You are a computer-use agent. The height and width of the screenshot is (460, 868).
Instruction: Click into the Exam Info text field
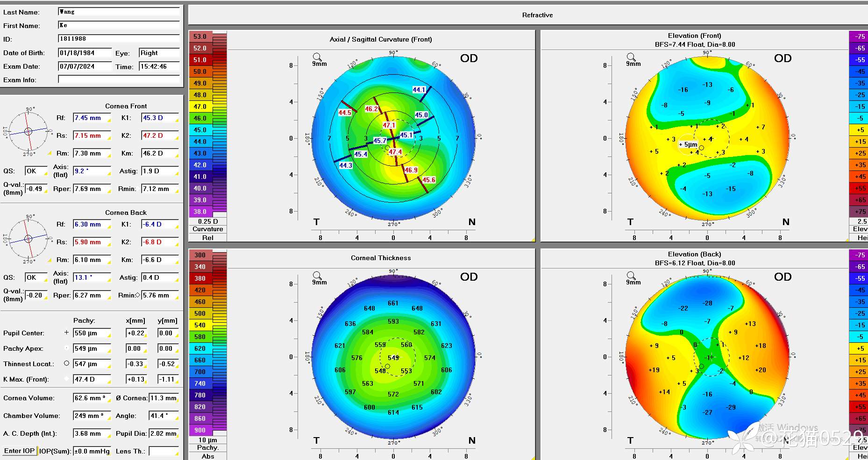(119, 79)
